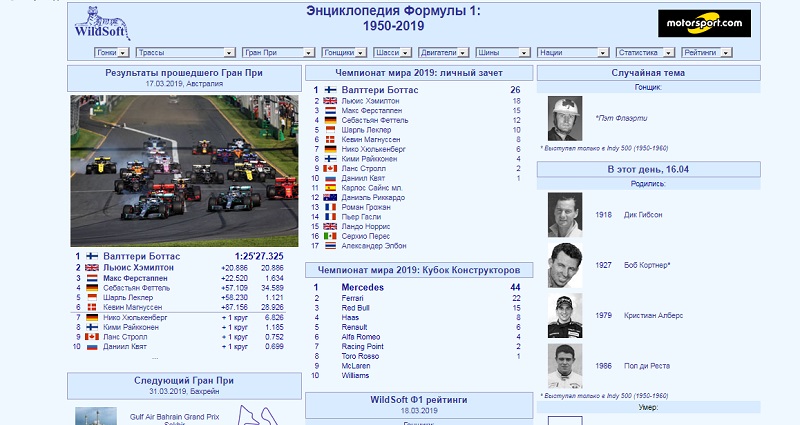The width and height of the screenshot is (800, 425).
Task: Open Mercedes constructor page link
Action: coord(364,287)
